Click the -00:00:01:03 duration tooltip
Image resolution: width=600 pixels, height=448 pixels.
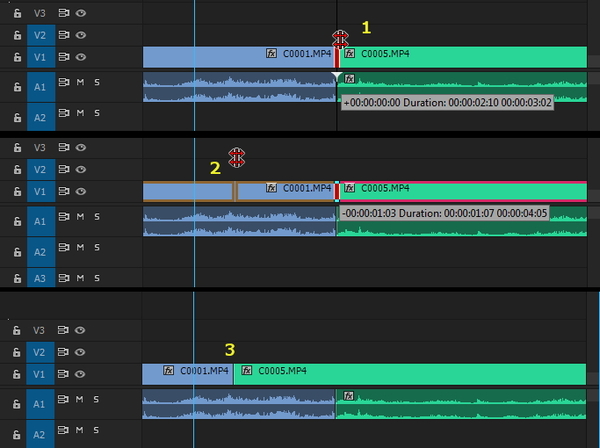444,213
